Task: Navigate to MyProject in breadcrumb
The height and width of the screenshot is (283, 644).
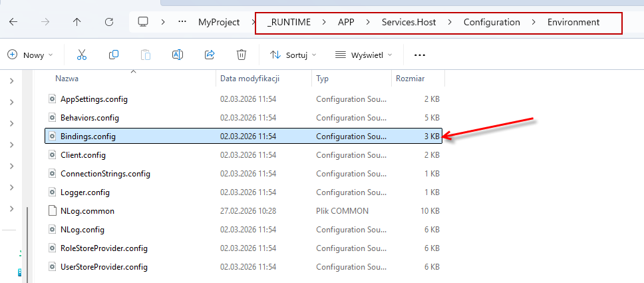Action: pyautogui.click(x=219, y=22)
